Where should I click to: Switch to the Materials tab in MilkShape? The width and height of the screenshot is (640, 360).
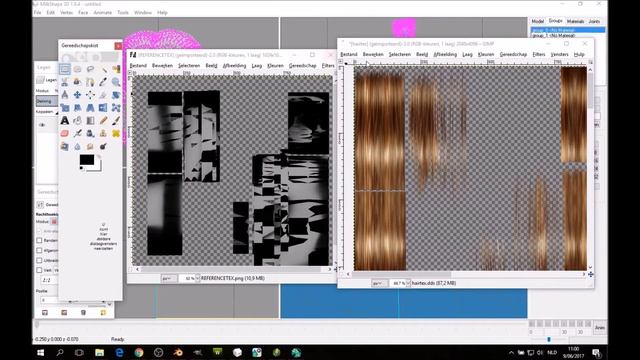pos(575,21)
